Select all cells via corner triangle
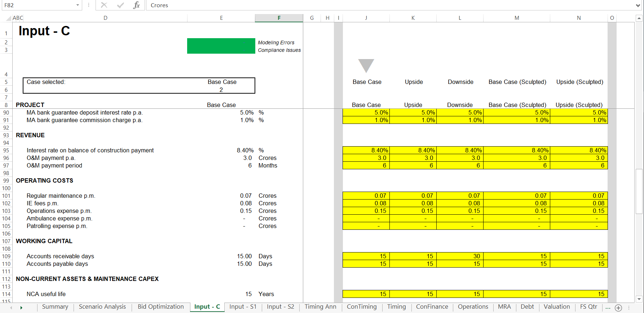Image resolution: width=644 pixels, height=313 pixels. (x=8, y=18)
